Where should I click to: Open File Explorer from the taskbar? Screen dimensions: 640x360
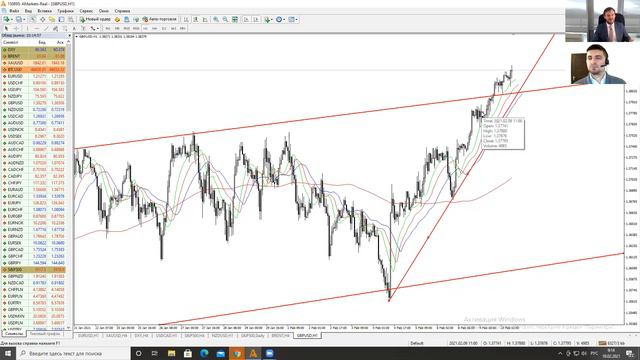[x=171, y=353]
